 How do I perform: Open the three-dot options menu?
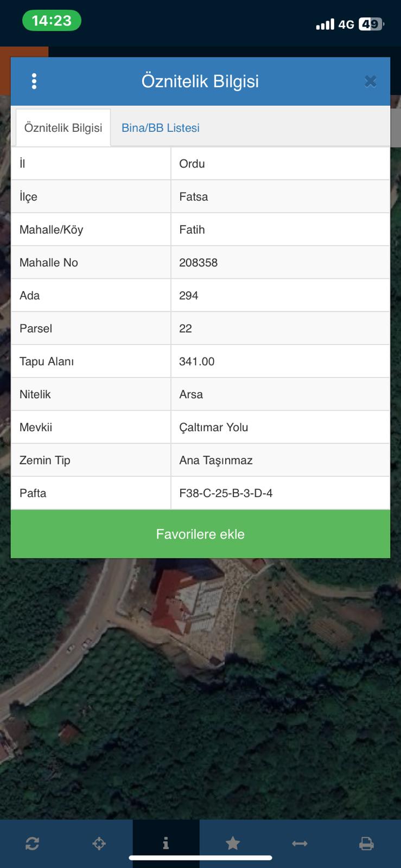coord(34,81)
